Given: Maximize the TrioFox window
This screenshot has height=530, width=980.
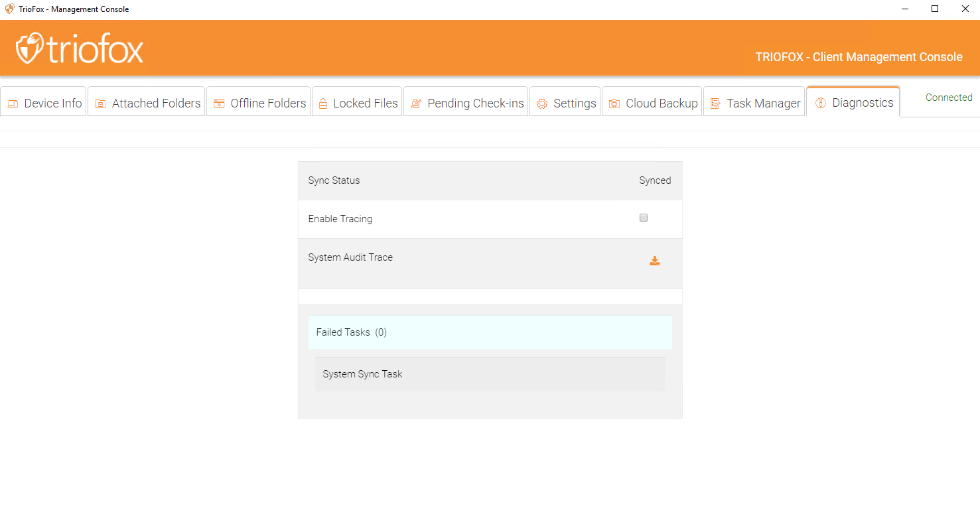Looking at the screenshot, I should [x=935, y=9].
